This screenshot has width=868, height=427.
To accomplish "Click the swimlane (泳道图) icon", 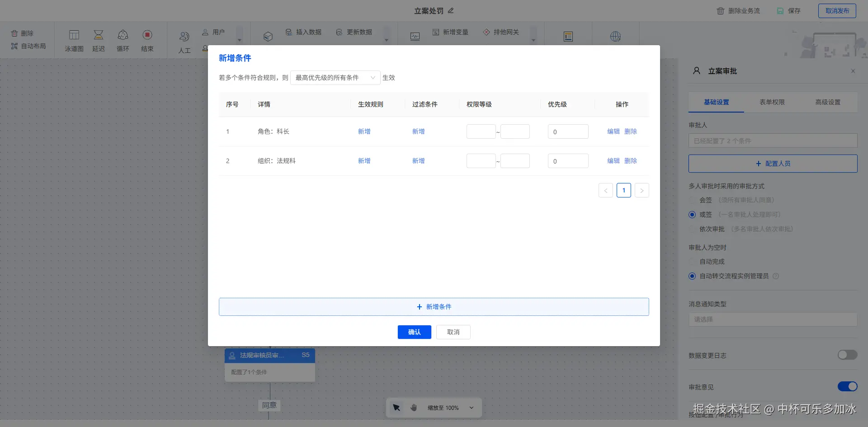I will (x=74, y=35).
